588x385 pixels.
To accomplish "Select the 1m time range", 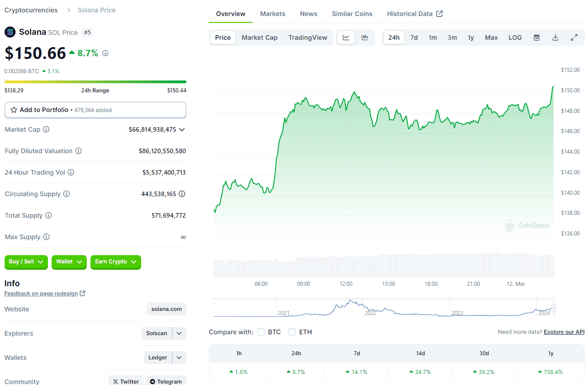I will click(x=433, y=37).
